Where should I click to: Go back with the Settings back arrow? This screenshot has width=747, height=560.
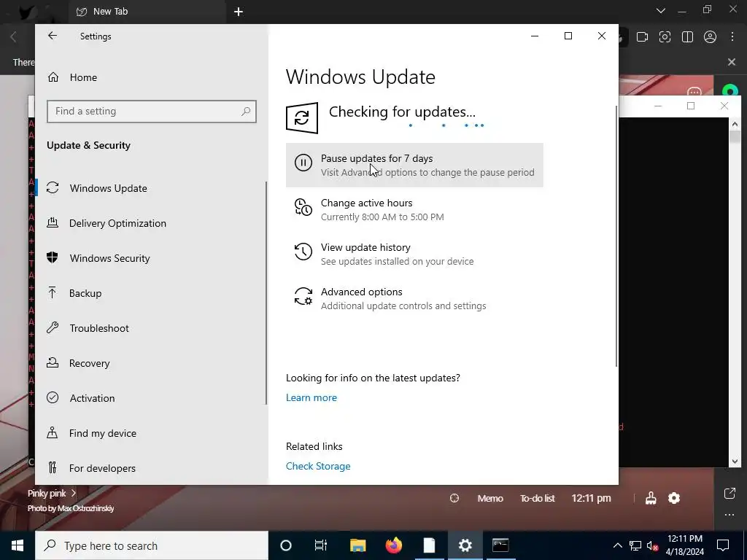point(53,36)
